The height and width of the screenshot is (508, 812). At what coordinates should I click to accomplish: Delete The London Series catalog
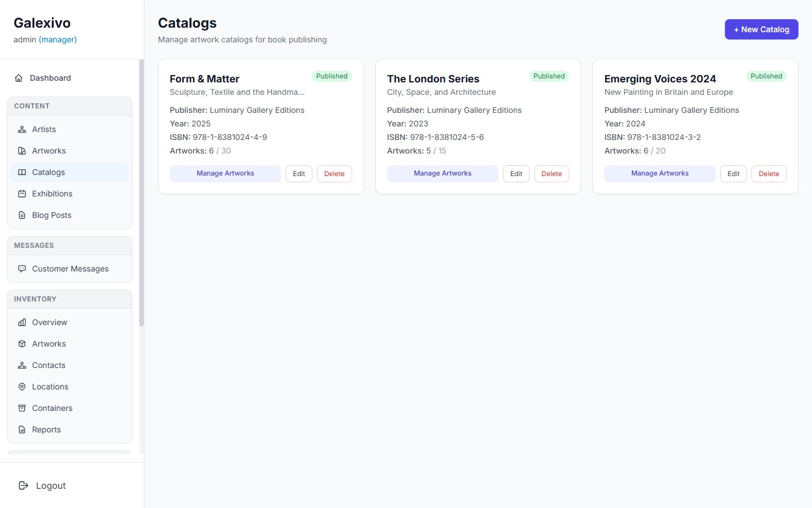coord(551,174)
